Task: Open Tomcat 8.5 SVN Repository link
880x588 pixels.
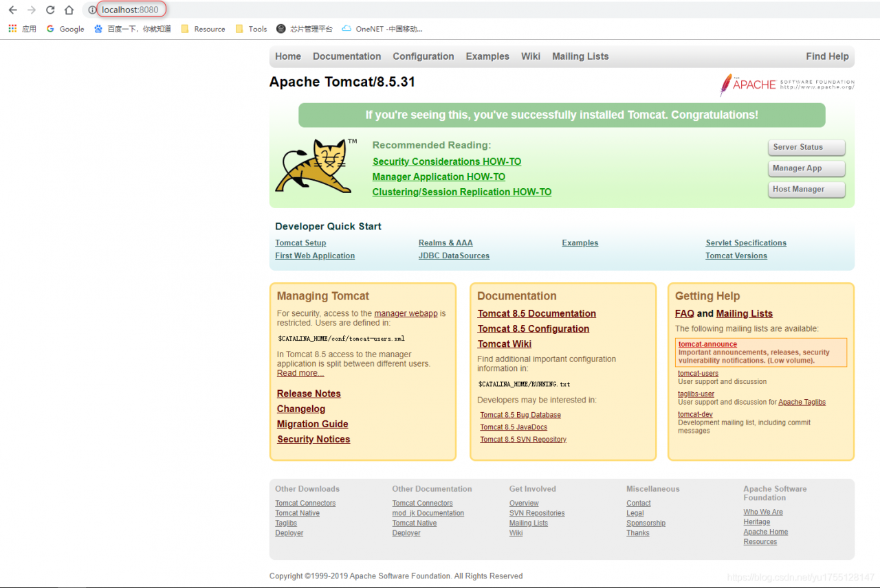Action: [523, 440]
